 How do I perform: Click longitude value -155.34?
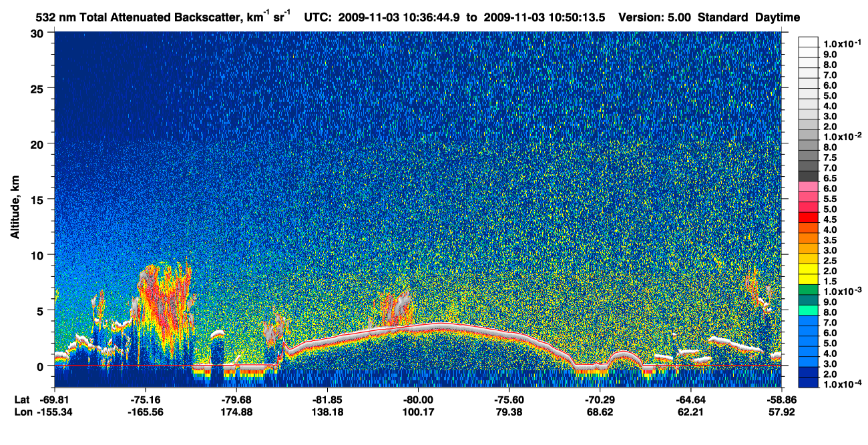point(54,412)
